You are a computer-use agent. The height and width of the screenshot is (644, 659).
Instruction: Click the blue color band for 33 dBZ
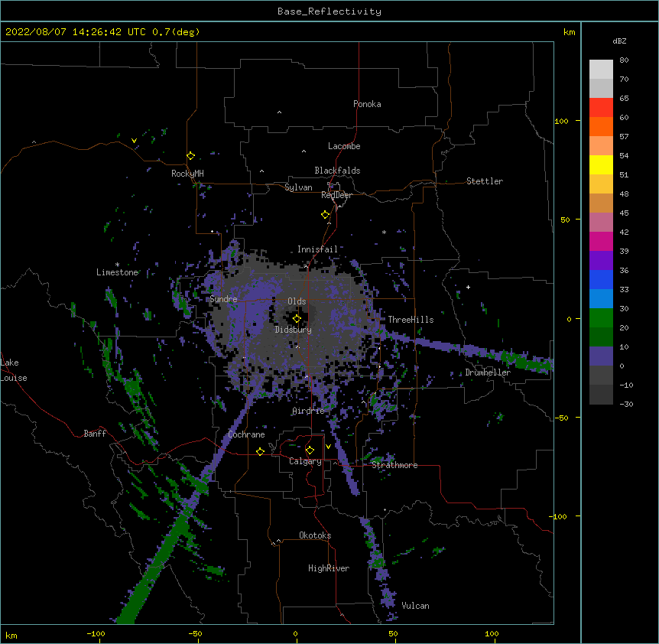point(601,279)
